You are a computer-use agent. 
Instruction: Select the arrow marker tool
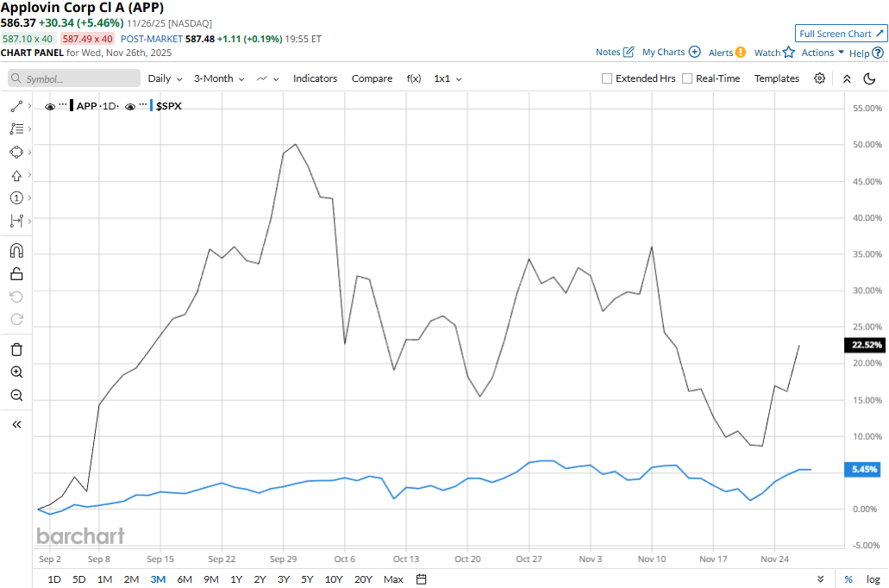16,175
